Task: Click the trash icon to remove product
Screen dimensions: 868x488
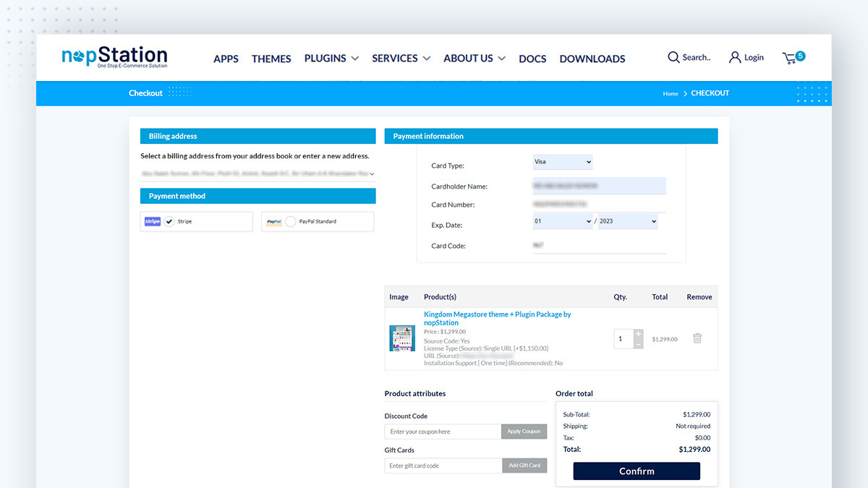Action: pyautogui.click(x=697, y=338)
